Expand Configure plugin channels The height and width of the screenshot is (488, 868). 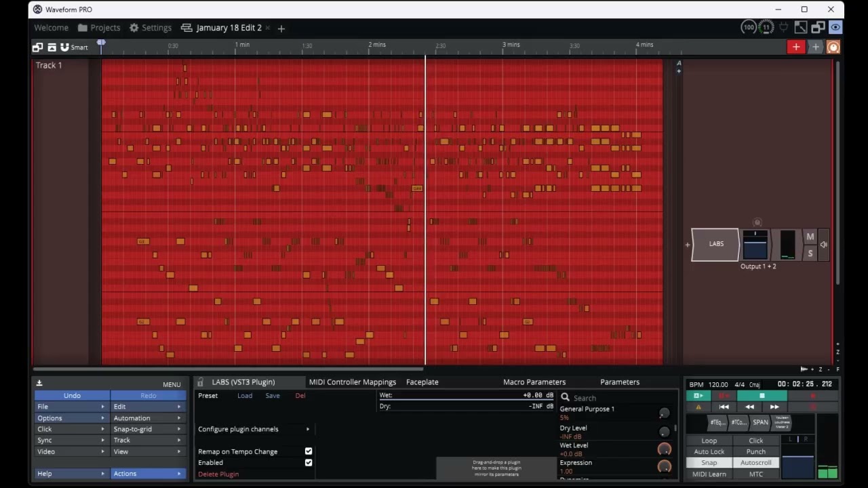[254, 429]
